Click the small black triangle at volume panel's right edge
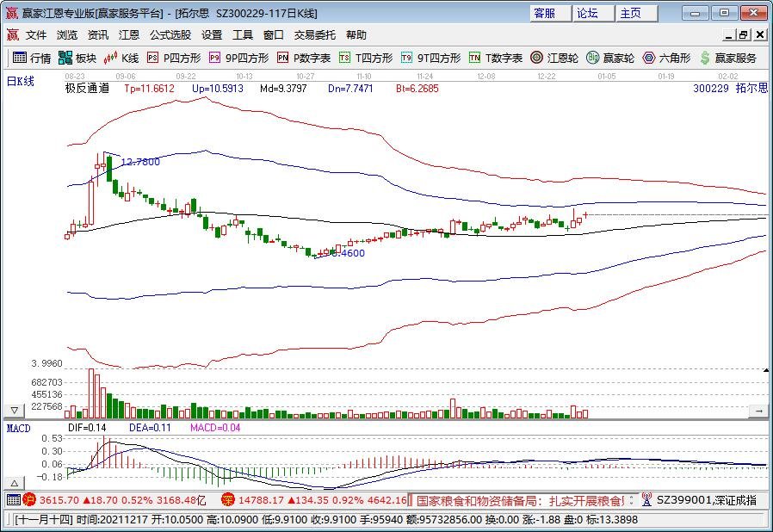 pyautogui.click(x=766, y=370)
